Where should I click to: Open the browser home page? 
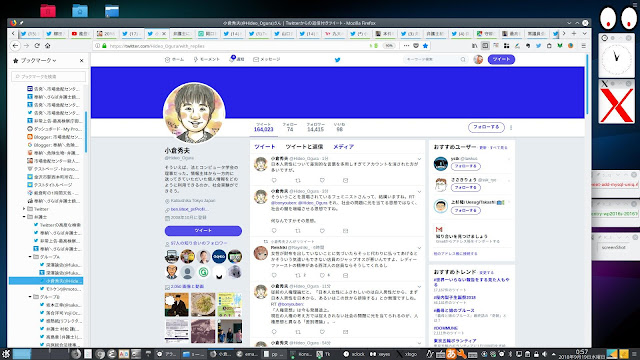pyautogui.click(x=48, y=46)
